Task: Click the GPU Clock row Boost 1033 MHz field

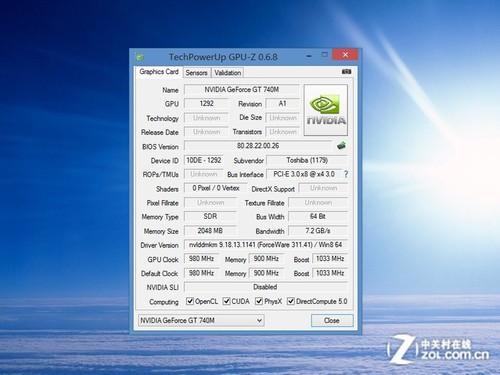Action: click(x=330, y=259)
